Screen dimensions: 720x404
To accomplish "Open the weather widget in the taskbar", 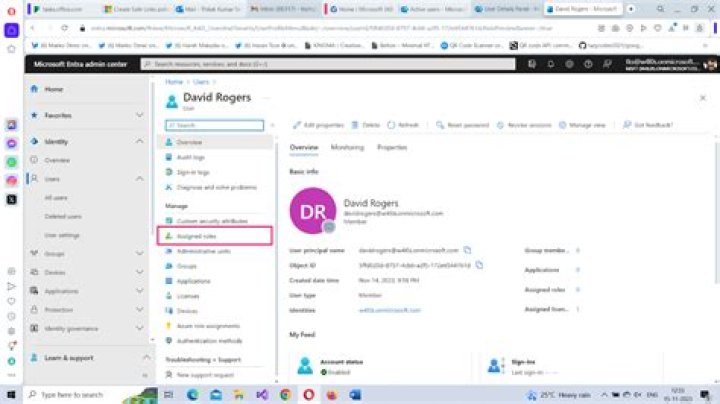I will pos(559,395).
